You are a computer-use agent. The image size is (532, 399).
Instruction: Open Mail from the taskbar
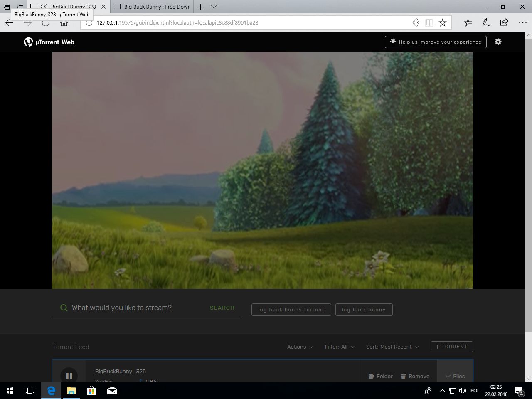pyautogui.click(x=112, y=391)
